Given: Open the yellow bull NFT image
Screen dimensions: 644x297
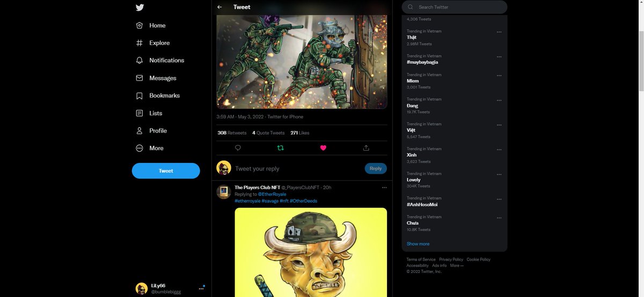Looking at the screenshot, I should pos(311,252).
